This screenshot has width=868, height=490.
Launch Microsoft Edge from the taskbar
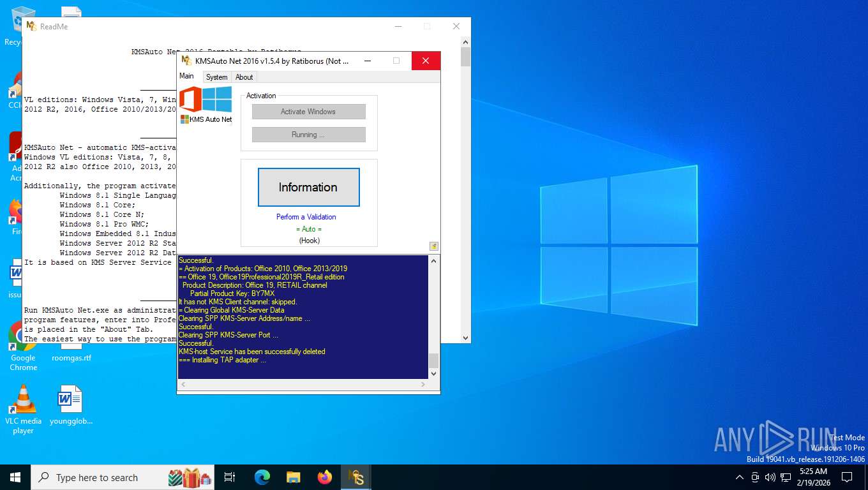262,477
